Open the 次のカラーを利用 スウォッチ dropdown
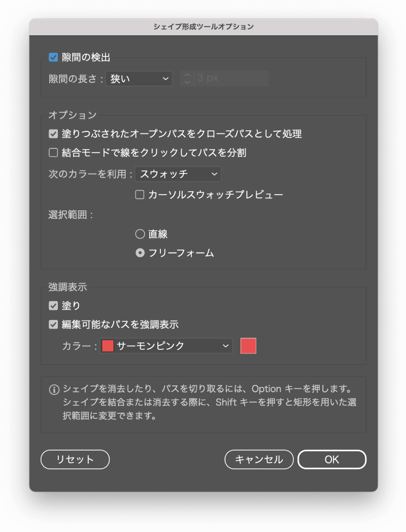Screen dimensions: 406x532 178,174
